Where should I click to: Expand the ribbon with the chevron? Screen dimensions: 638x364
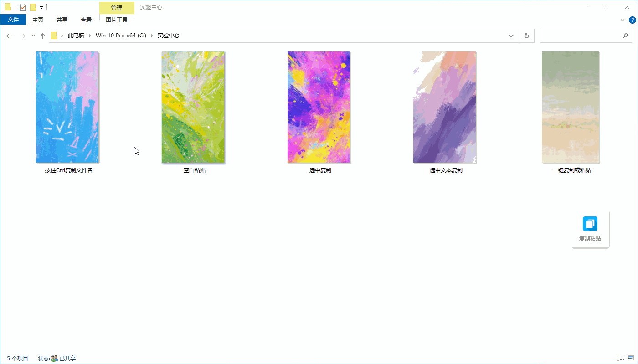(623, 20)
